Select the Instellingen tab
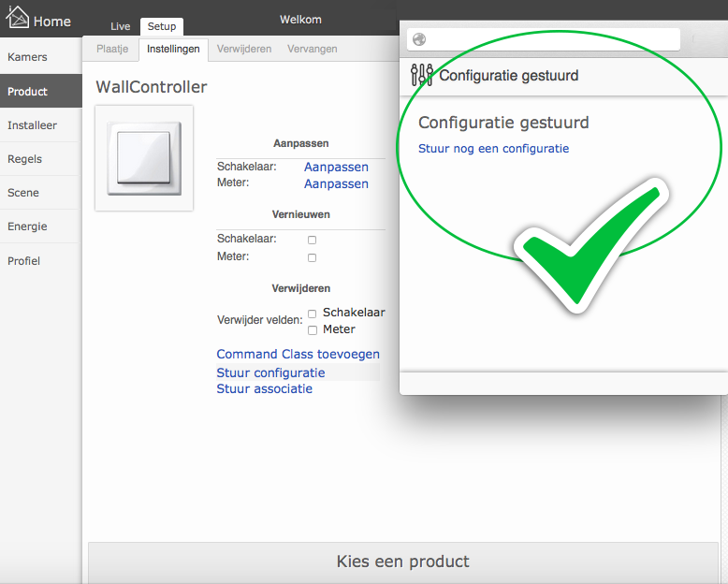Image resolution: width=728 pixels, height=584 pixels. [173, 49]
